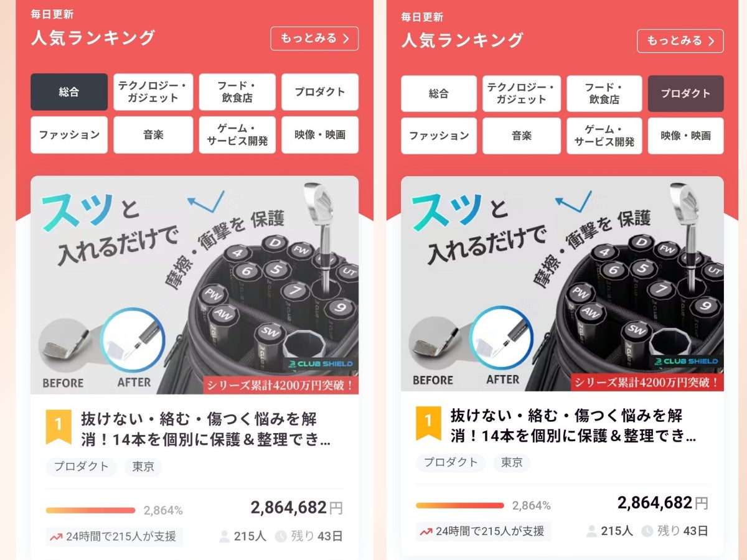Select the highlighted プロダクト category in right screen
747x560 pixels.
685,94
